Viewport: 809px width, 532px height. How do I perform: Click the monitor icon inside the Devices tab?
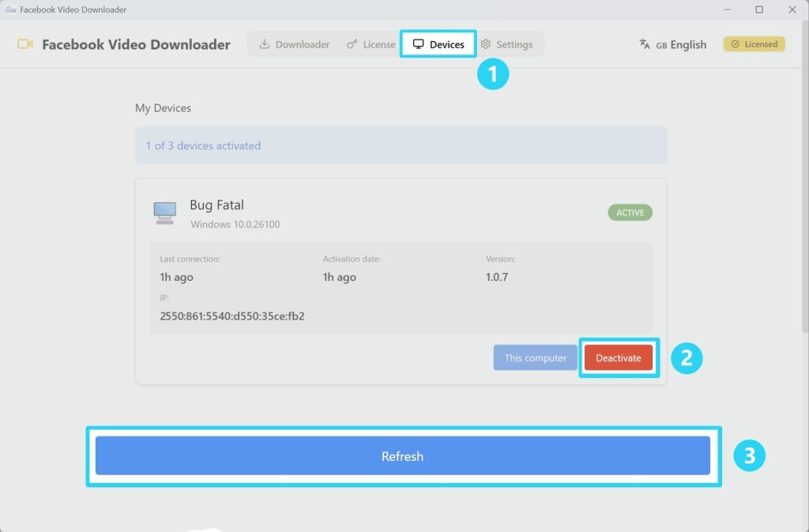pyautogui.click(x=417, y=44)
